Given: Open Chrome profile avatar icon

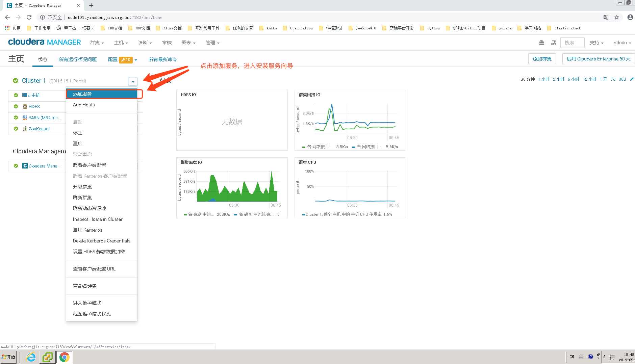Looking at the screenshot, I should pyautogui.click(x=630, y=17).
